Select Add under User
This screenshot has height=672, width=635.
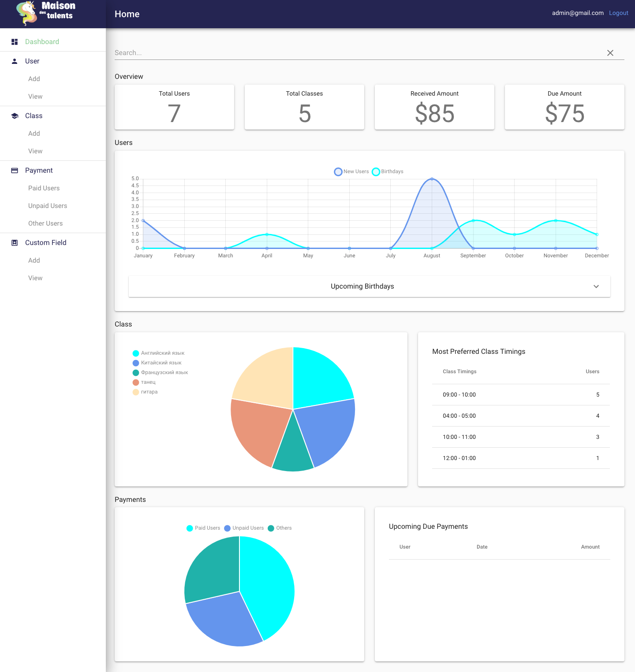tap(34, 79)
